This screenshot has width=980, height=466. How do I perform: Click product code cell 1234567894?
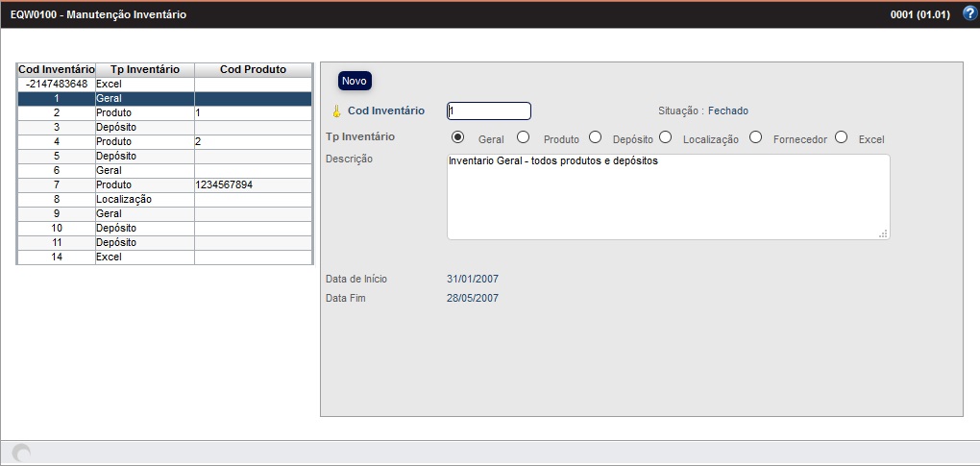point(253,184)
